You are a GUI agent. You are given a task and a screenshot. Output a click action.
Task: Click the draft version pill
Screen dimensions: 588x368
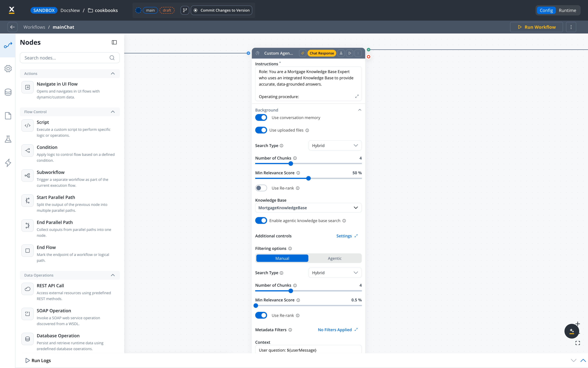(x=167, y=10)
